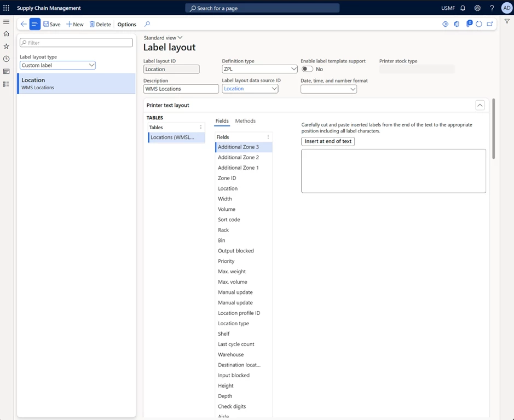The image size is (514, 420).
Task: Open Recent clock icon in sidebar
Action: coord(6,59)
